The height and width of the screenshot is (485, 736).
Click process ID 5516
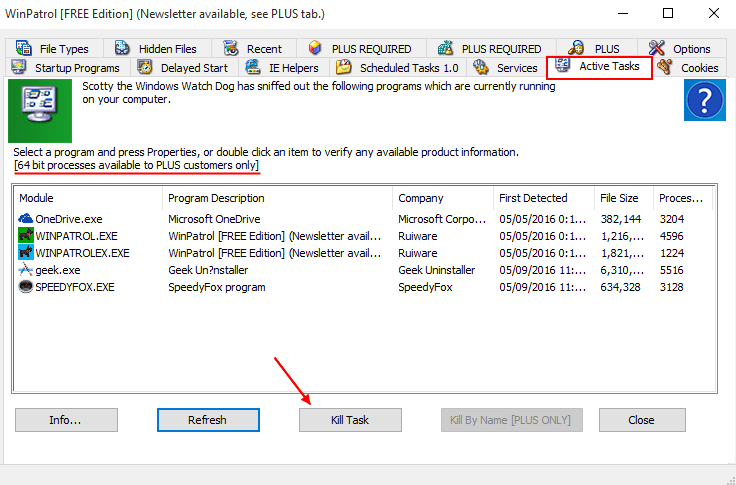pyautogui.click(x=671, y=270)
